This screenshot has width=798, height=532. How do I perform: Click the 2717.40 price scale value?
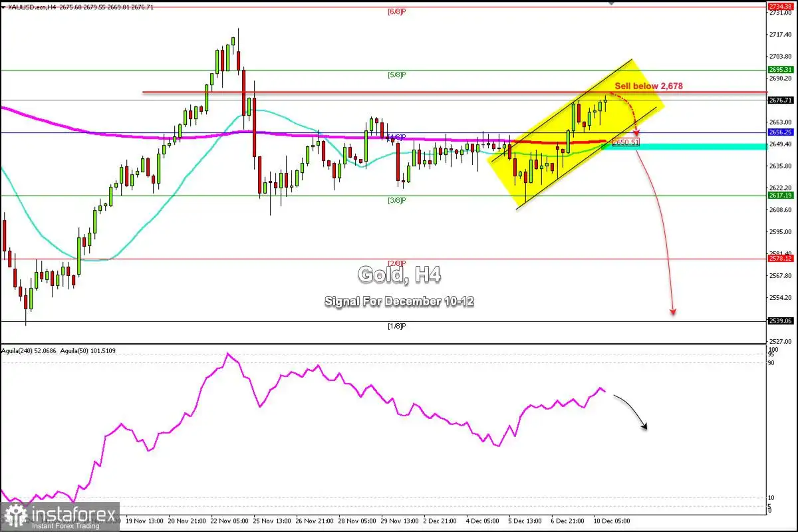tap(779, 35)
